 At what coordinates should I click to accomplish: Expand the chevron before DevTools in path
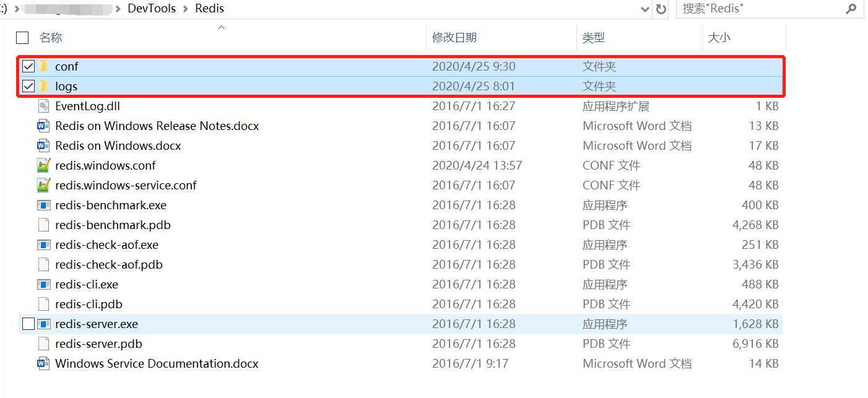coord(118,9)
